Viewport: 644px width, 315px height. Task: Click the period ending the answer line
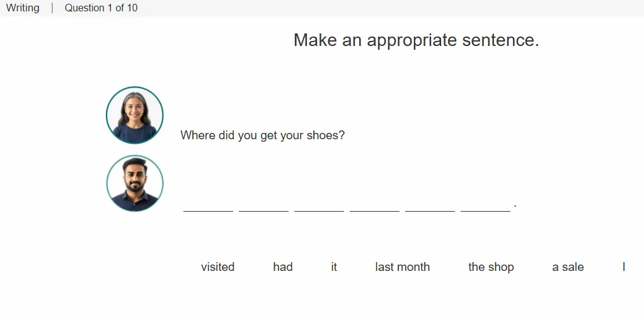(515, 205)
